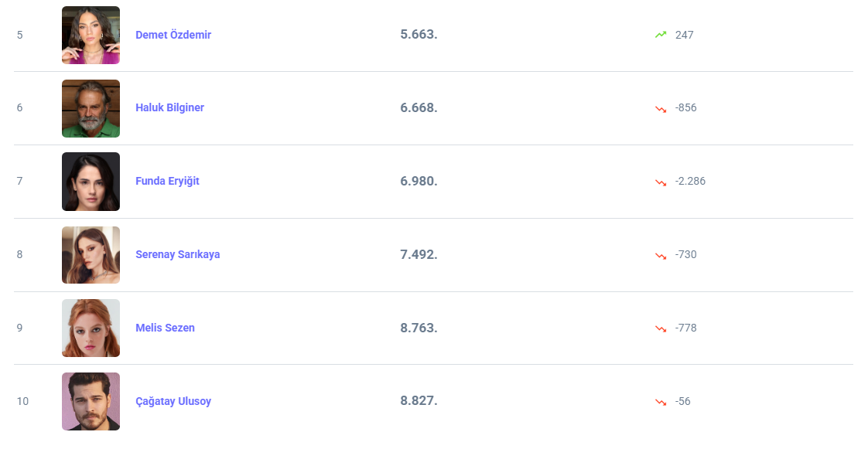
Task: Visit the Çağatay Ulusoy name link
Action: point(173,401)
